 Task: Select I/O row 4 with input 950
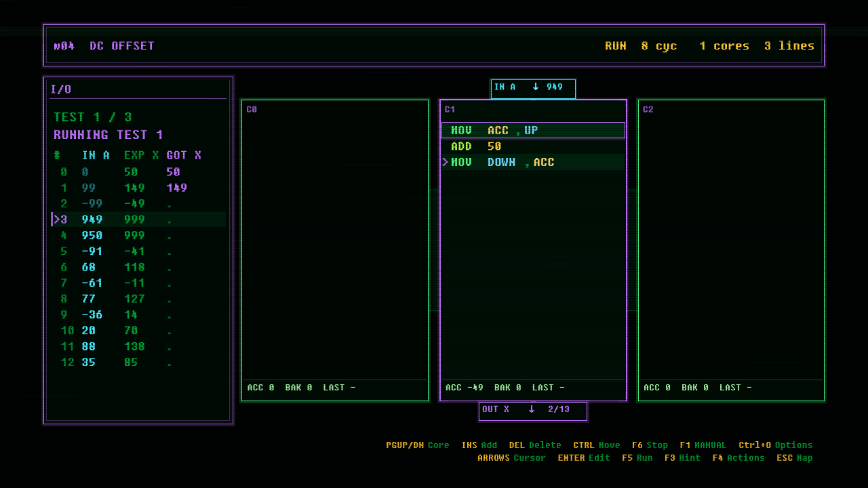pyautogui.click(x=138, y=236)
